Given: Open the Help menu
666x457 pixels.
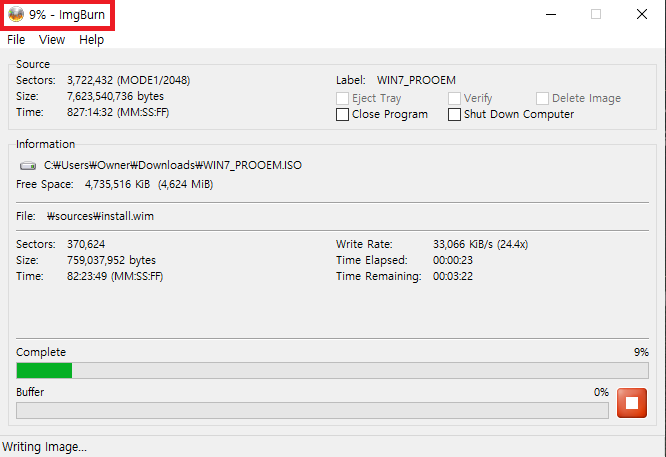Looking at the screenshot, I should pos(91,39).
